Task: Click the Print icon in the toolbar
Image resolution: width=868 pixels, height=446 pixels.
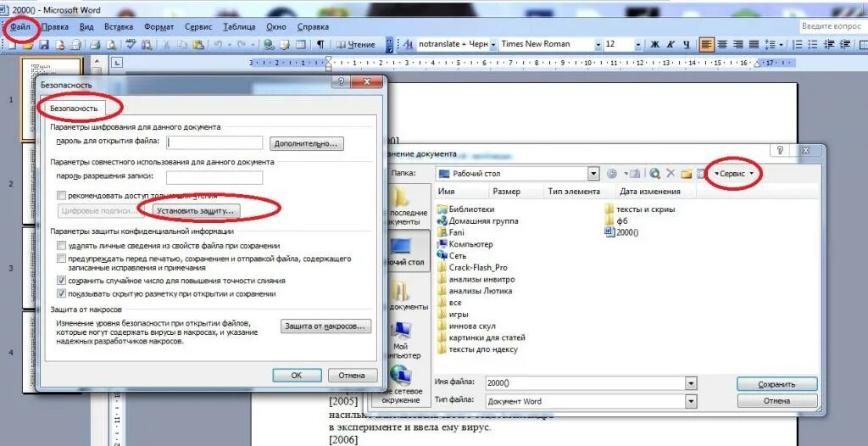Action: click(x=95, y=45)
